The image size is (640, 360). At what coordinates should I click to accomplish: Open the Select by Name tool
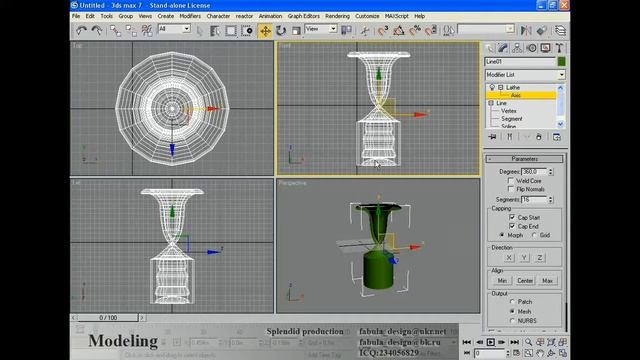click(x=215, y=31)
